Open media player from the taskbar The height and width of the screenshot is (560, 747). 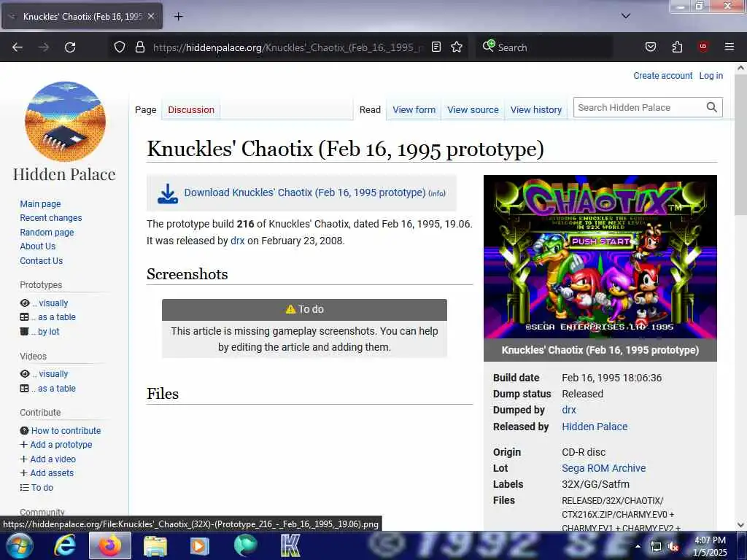200,545
